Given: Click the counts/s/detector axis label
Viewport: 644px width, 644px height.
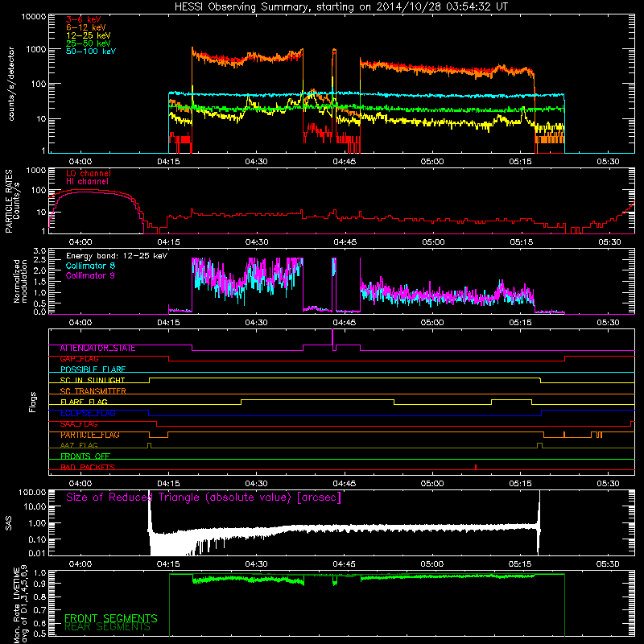Looking at the screenshot, I should click(x=11, y=84).
